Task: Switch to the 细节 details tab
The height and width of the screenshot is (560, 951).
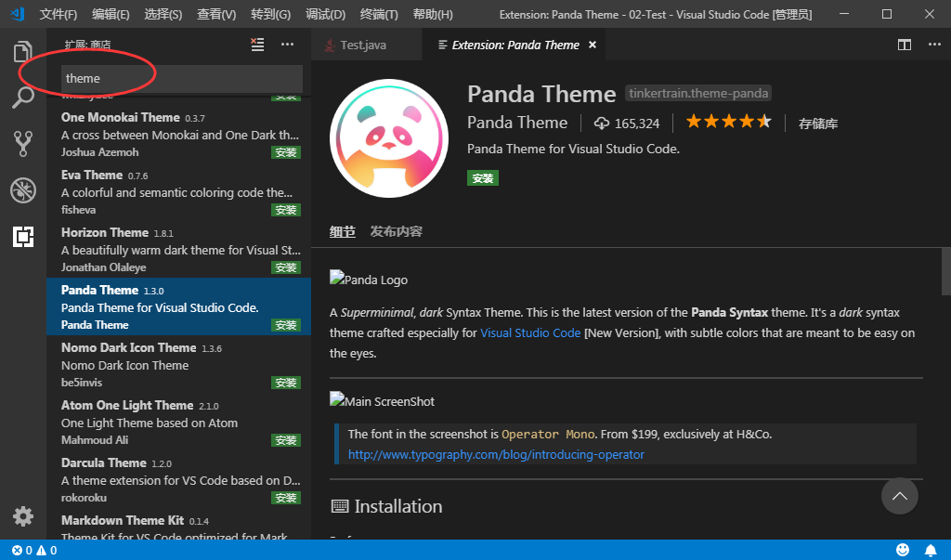Action: tap(342, 231)
